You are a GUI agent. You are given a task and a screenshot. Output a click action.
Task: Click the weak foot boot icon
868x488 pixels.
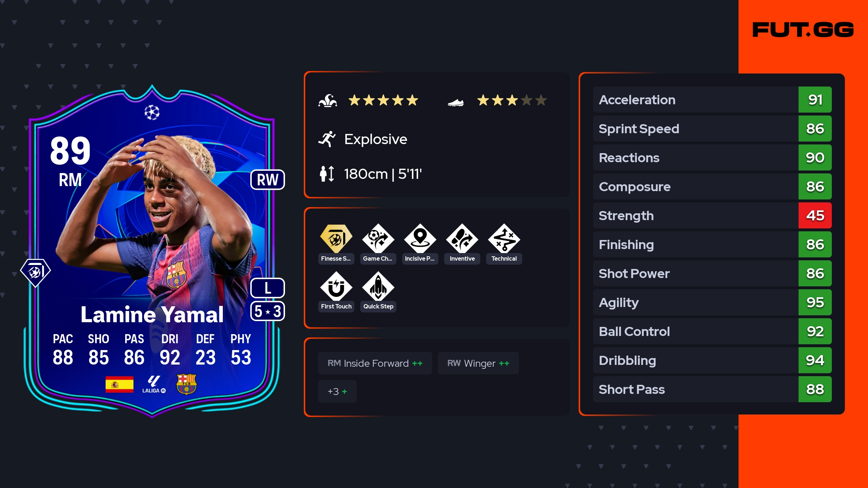456,103
